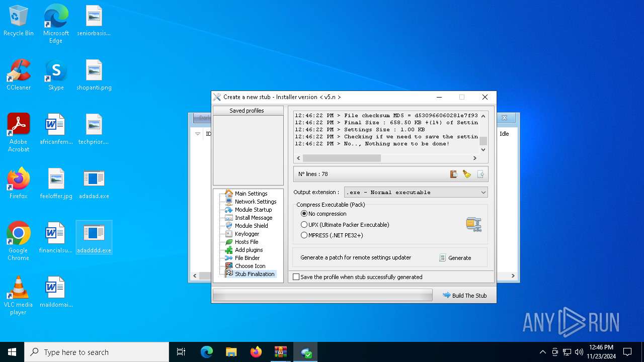Close the background window with X
The width and height of the screenshot is (644, 362).
click(504, 118)
